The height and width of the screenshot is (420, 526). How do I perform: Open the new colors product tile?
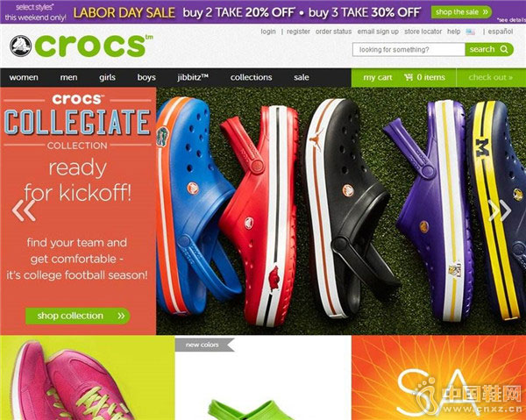pyautogui.click(x=263, y=378)
